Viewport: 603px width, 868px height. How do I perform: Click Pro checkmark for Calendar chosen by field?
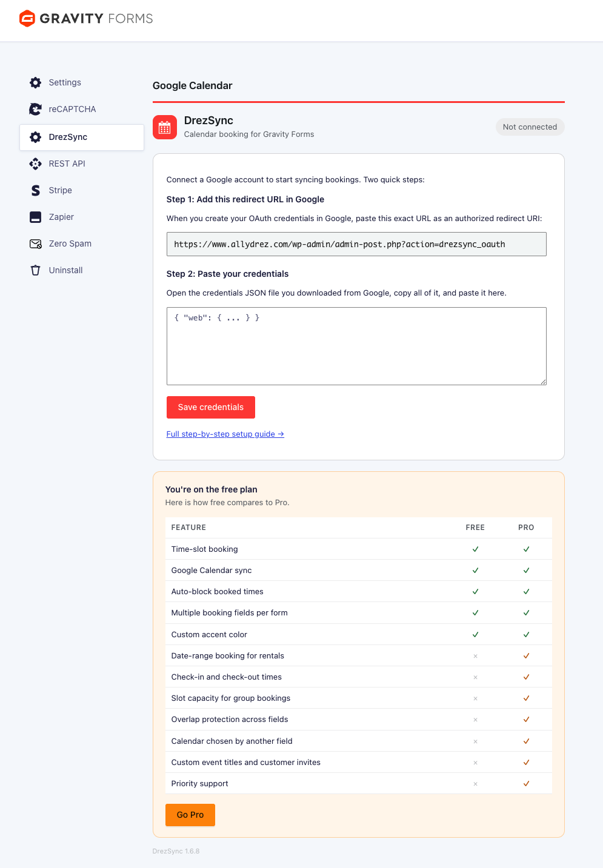(526, 741)
